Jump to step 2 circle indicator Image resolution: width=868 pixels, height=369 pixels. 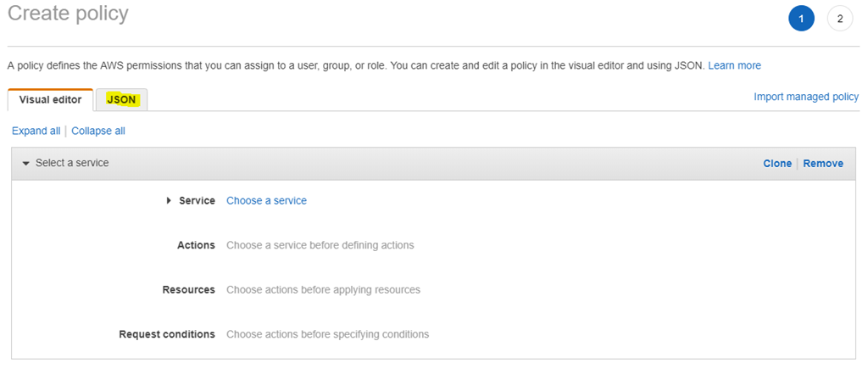[840, 19]
